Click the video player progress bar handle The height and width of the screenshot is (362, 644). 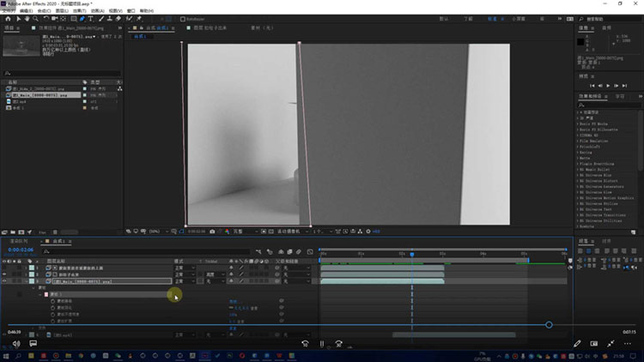pyautogui.click(x=549, y=324)
